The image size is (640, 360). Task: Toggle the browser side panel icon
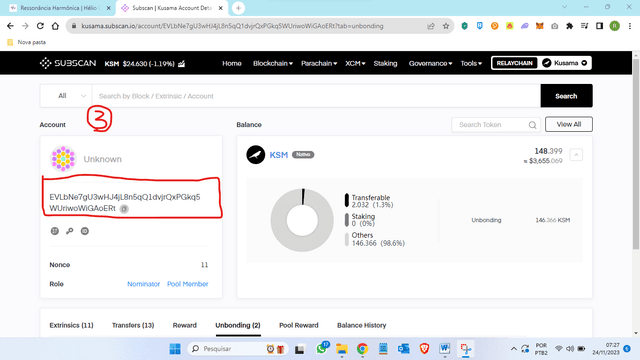599,26
